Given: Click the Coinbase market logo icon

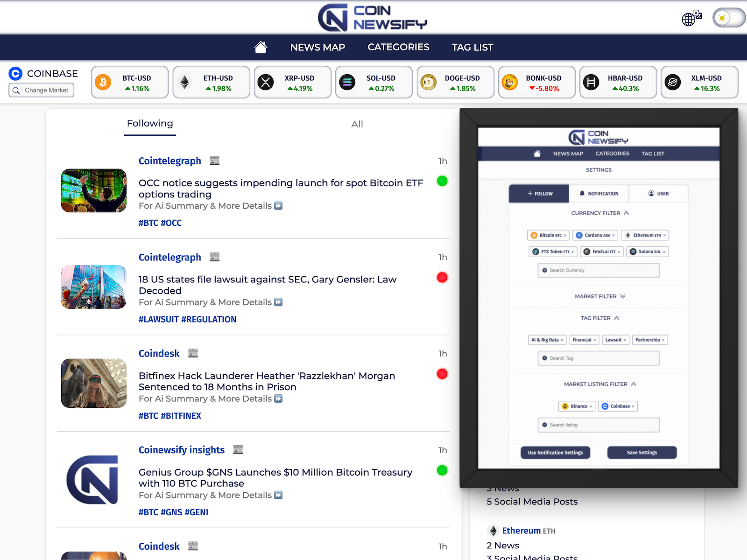Looking at the screenshot, I should [15, 73].
